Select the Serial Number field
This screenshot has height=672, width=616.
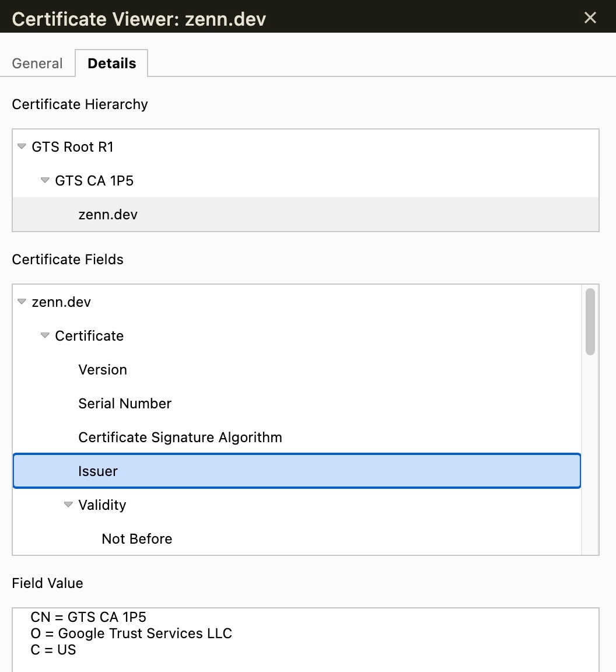coord(297,403)
